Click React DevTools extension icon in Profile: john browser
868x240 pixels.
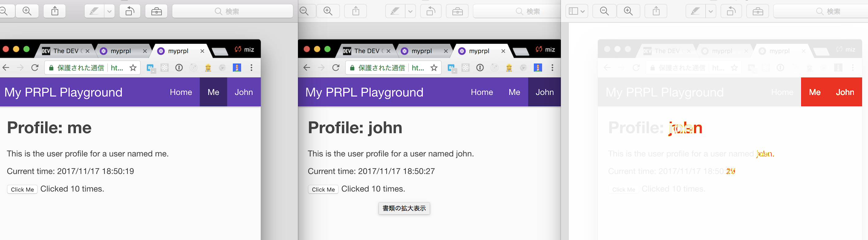point(465,68)
